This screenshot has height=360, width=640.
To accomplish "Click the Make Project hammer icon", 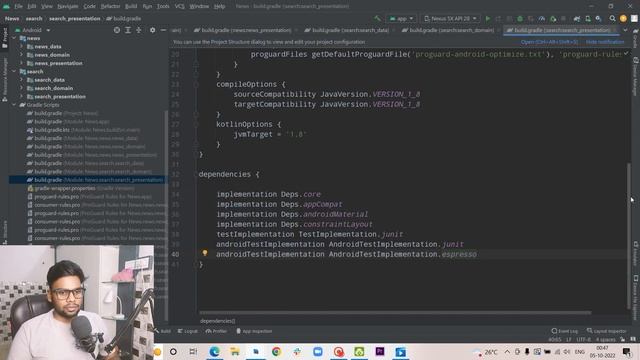I will tap(377, 18).
